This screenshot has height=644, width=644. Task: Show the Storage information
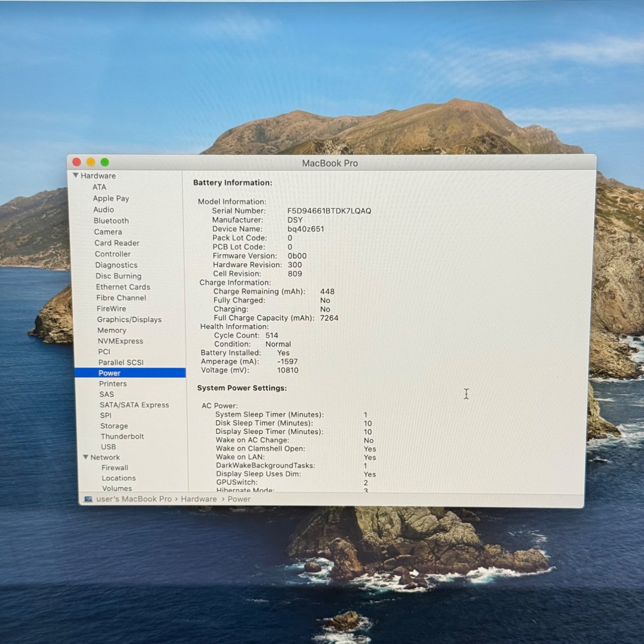coord(114,426)
